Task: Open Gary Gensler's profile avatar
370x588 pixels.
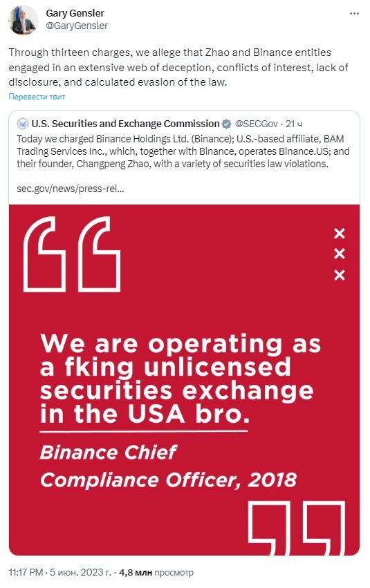Action: point(24,20)
